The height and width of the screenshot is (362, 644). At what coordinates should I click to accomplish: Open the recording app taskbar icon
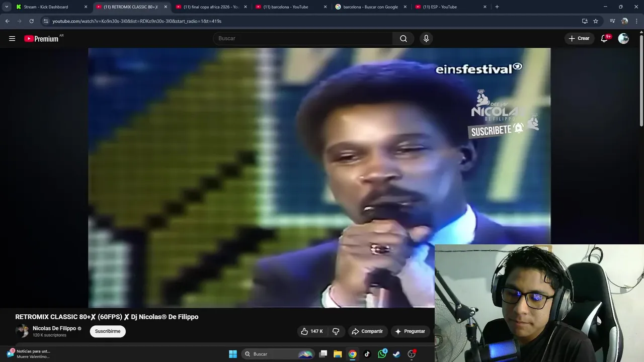tap(412, 354)
